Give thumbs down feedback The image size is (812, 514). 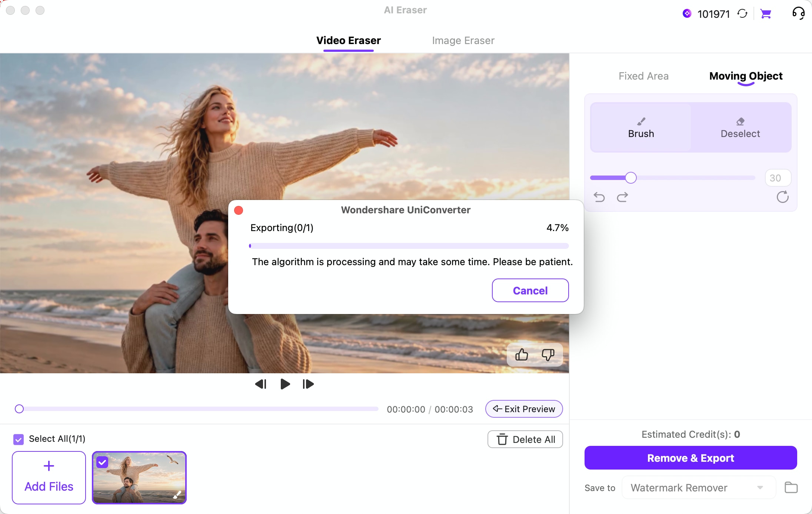point(548,355)
